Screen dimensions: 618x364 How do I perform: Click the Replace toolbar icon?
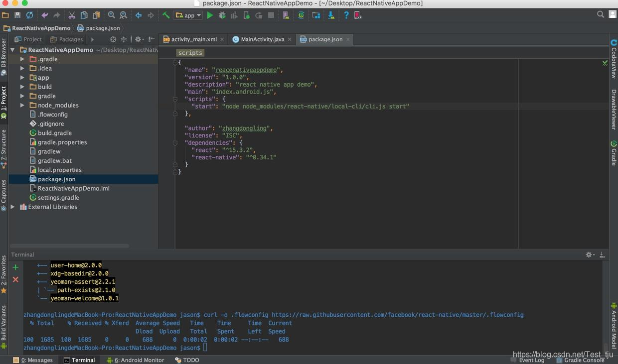(x=123, y=15)
